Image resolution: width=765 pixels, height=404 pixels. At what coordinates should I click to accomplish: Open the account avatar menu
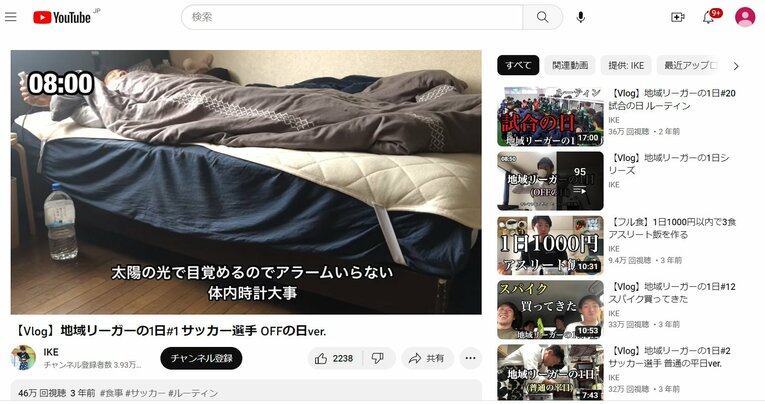(x=745, y=17)
